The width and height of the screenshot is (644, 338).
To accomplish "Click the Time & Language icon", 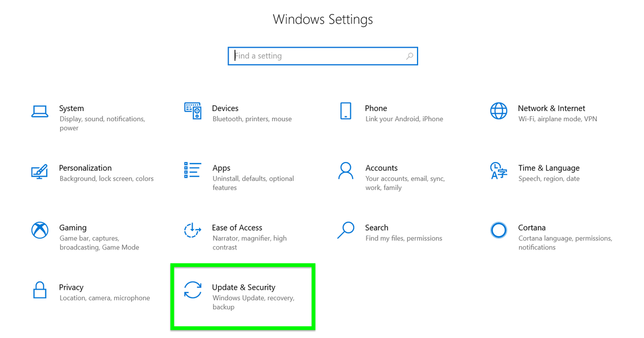I will click(x=499, y=171).
